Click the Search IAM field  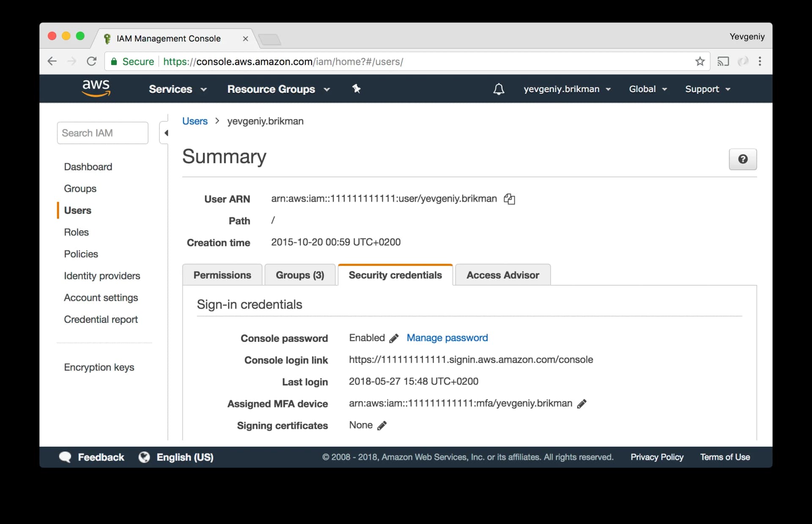coord(102,133)
